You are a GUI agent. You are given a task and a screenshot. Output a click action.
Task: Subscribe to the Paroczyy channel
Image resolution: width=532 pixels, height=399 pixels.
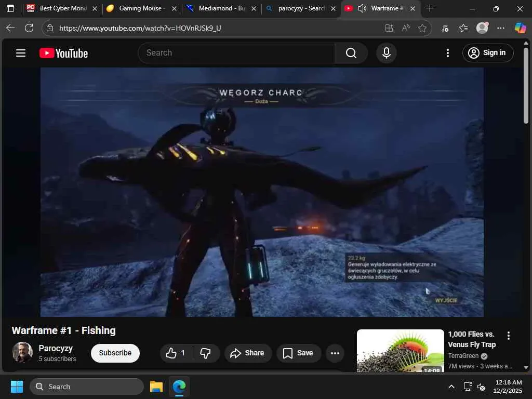point(115,353)
